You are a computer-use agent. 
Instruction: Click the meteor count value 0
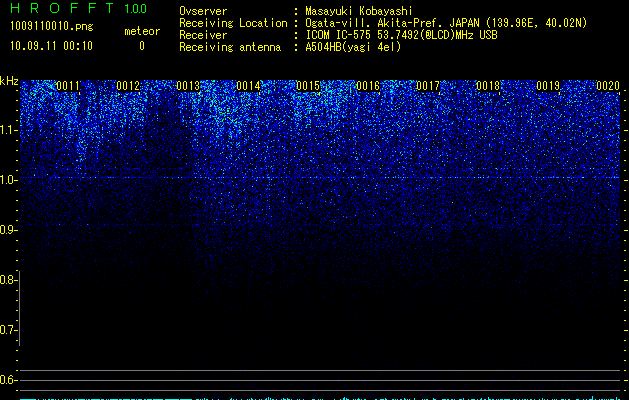pos(142,46)
